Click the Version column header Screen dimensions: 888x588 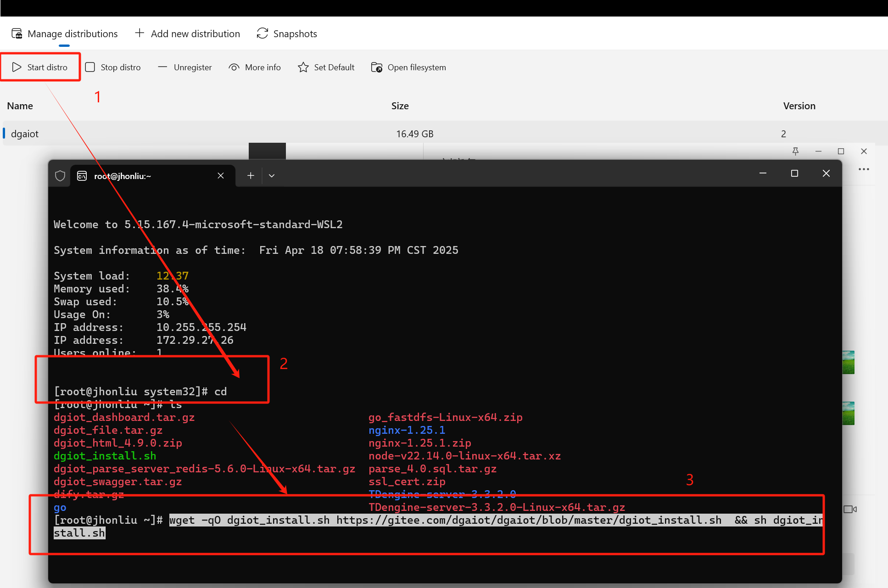pos(799,106)
